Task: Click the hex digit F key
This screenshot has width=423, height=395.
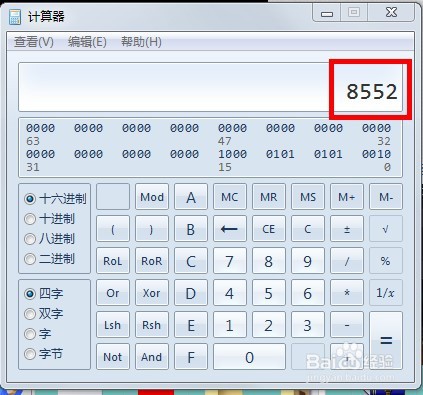Action: coord(191,357)
